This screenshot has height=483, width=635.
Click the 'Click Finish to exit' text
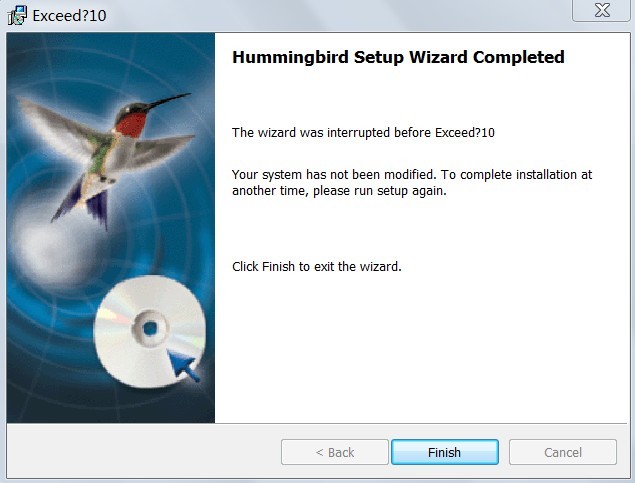coord(317,267)
